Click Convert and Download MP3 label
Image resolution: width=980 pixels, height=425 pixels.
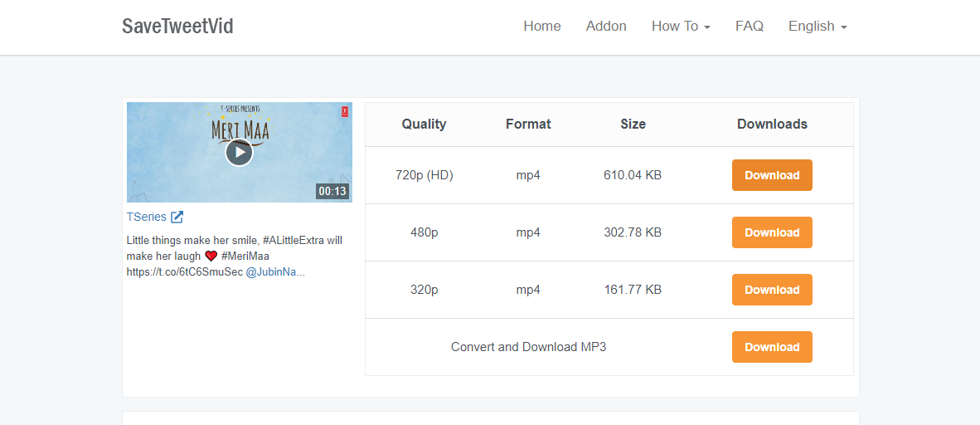tap(528, 347)
